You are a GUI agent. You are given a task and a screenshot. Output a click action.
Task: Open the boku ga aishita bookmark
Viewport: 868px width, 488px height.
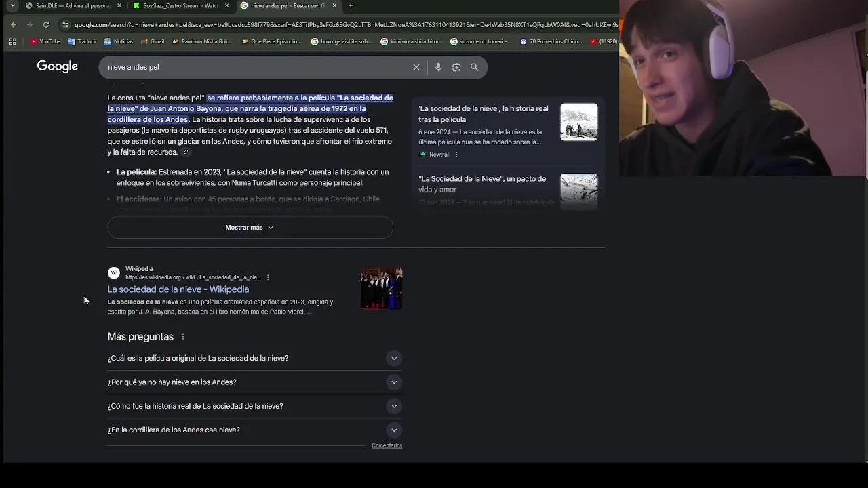click(341, 41)
